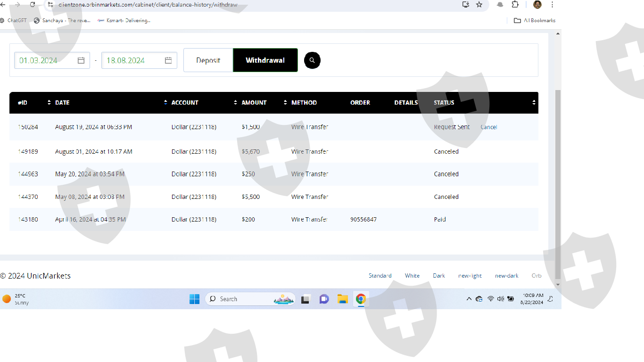Open Chrome extensions puzzle icon
The height and width of the screenshot is (362, 644).
[515, 5]
